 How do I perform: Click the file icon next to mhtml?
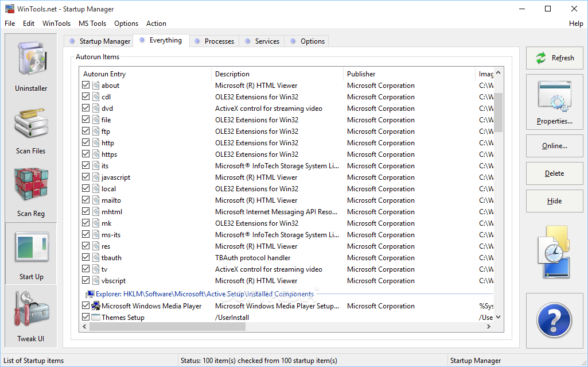96,212
